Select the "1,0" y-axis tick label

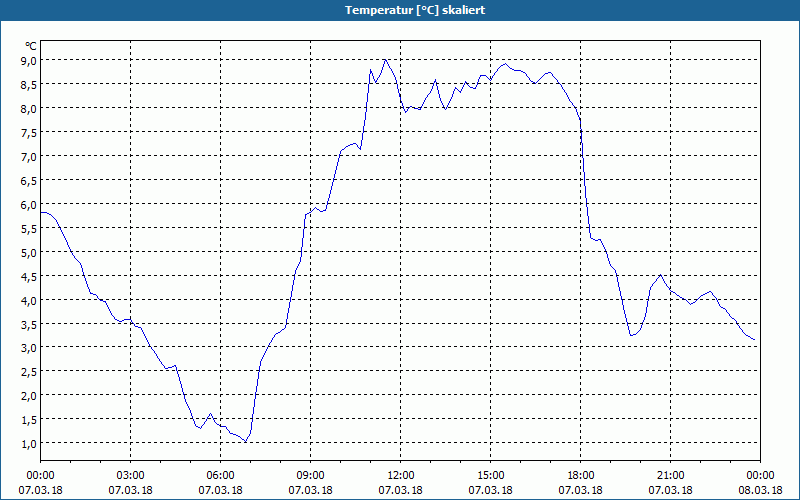29,444
